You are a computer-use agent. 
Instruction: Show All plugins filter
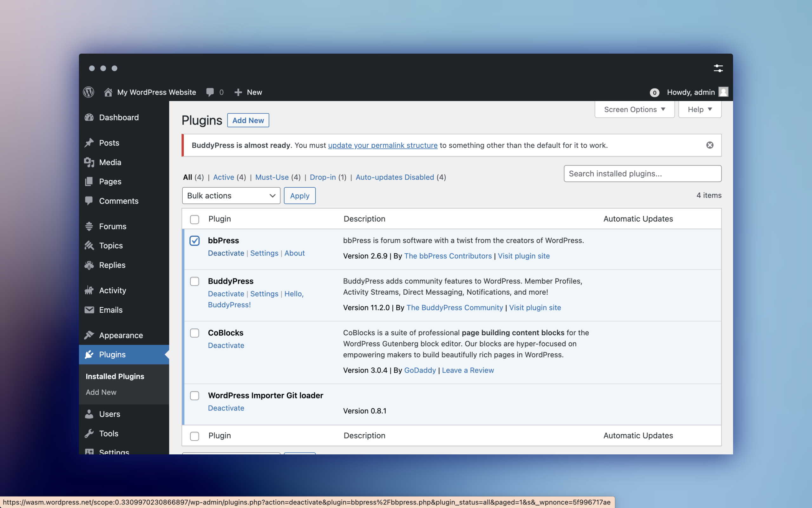point(187,177)
